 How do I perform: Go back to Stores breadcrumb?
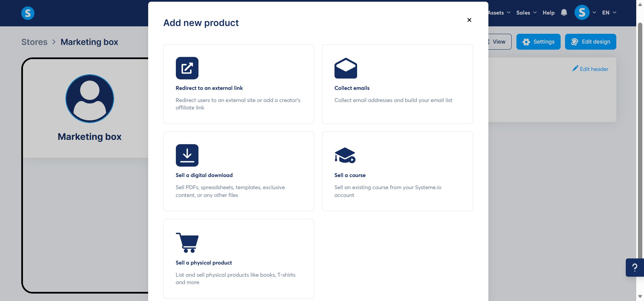34,42
